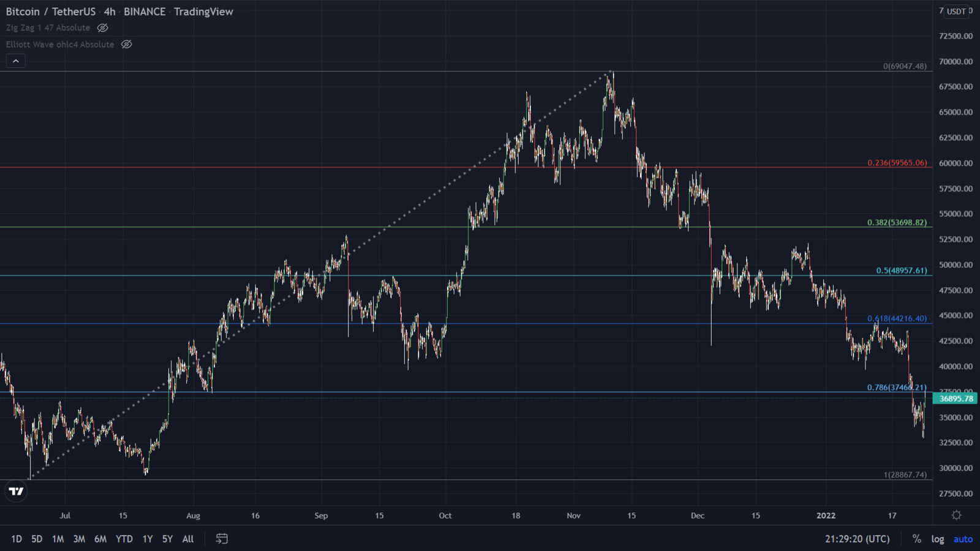Toggle auto scale mode
Screen dimensions: 980x551
coord(963,539)
